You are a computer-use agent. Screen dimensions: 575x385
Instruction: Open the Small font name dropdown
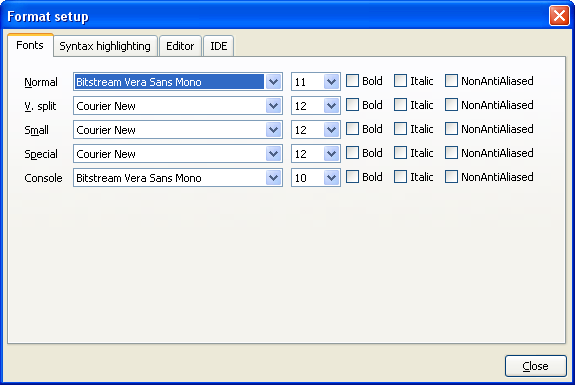coord(273,130)
